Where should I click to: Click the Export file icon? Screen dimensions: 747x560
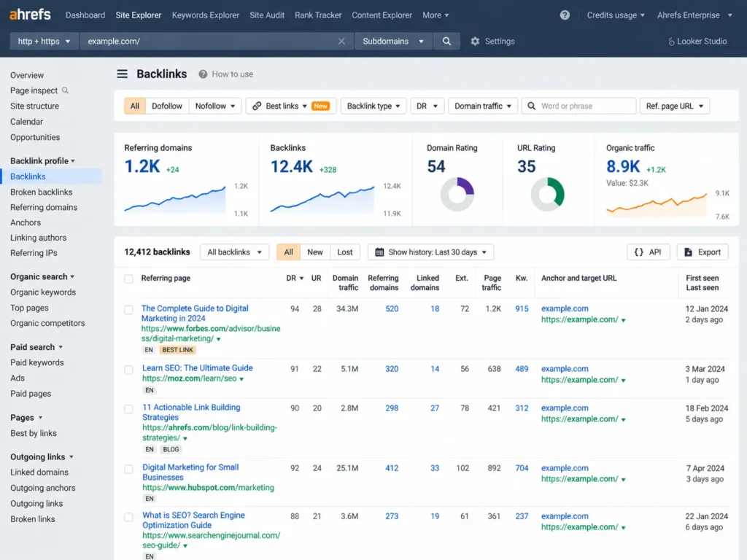click(x=689, y=252)
